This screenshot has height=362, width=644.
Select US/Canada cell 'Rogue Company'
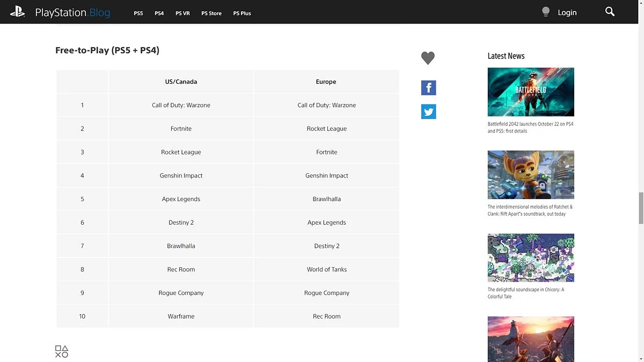point(181,293)
